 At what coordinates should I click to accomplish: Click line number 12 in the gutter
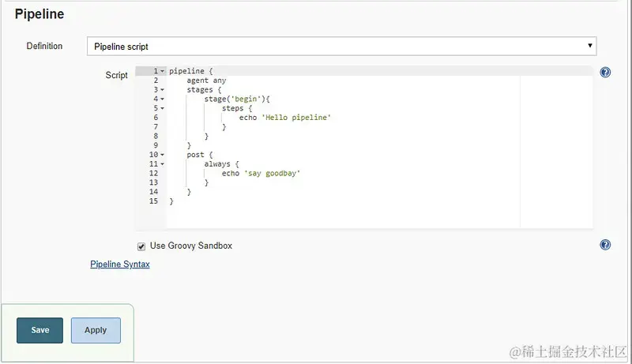pos(153,173)
